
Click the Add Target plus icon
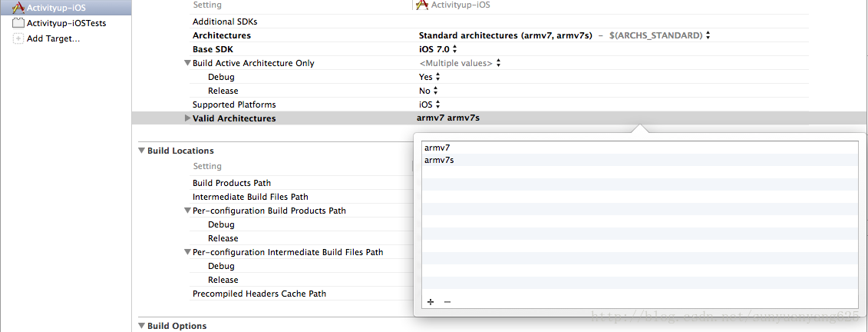(x=18, y=38)
